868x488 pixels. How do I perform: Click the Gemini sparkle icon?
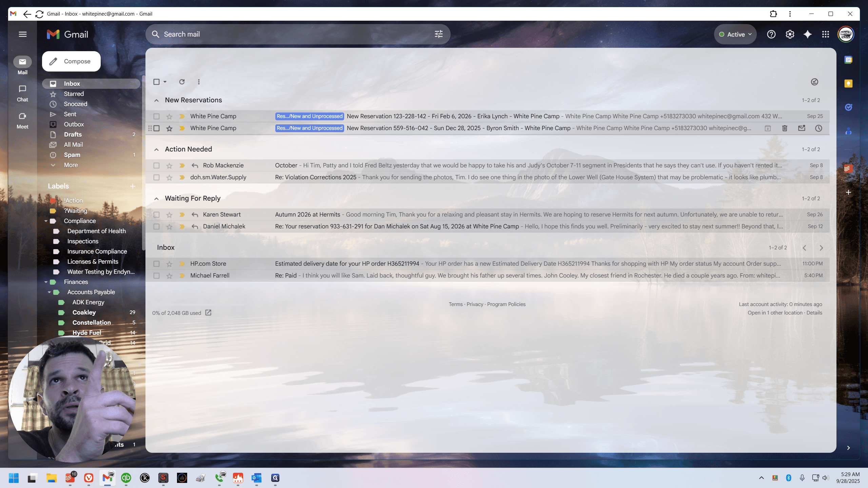pyautogui.click(x=808, y=34)
